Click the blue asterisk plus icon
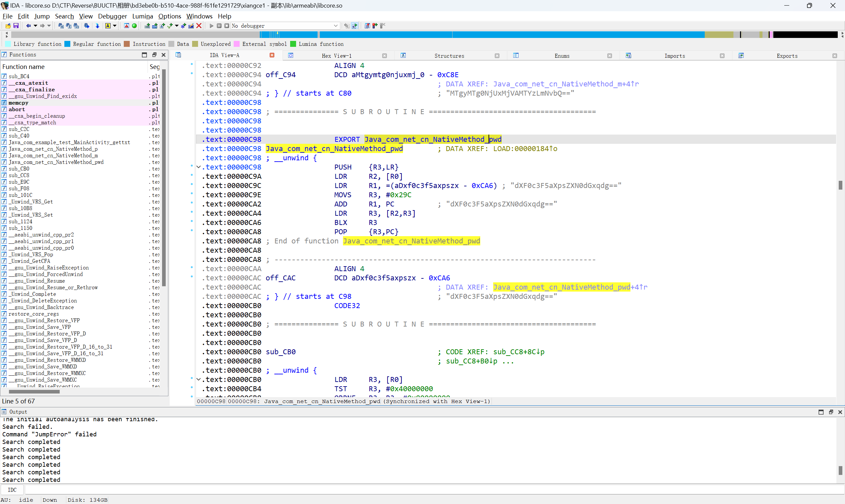The width and height of the screenshot is (845, 504). [184, 26]
